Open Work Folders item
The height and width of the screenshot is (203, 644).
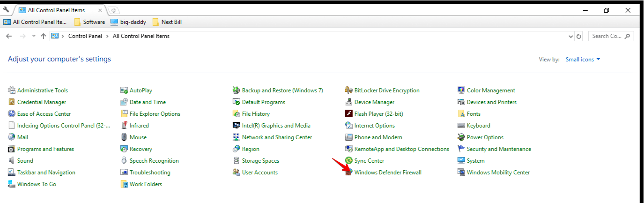click(146, 184)
